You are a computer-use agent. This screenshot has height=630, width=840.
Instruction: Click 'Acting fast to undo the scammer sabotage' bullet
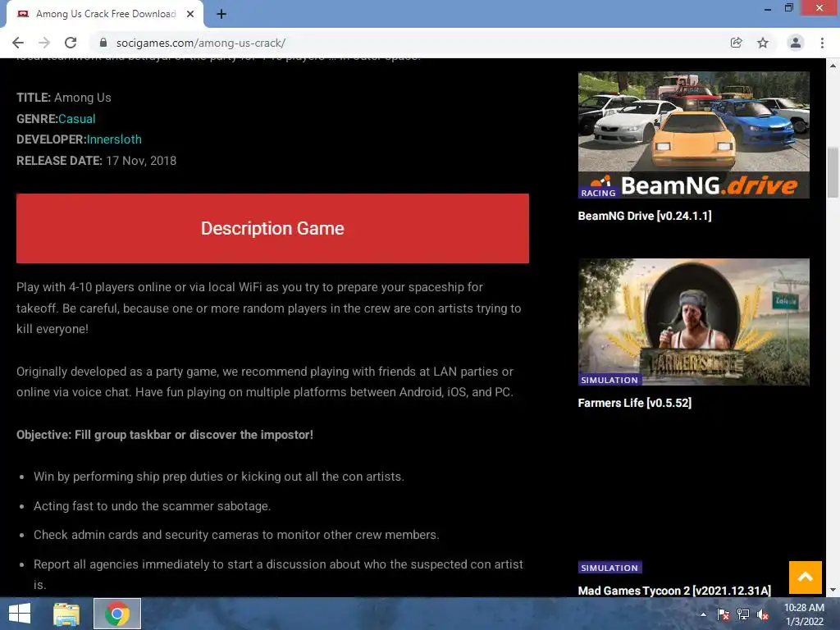152,505
